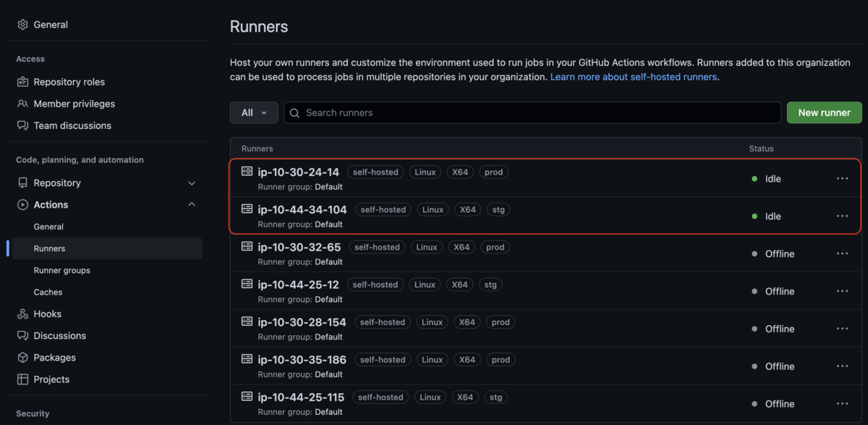Screen dimensions: 868x425
Task: Click the Discussions speech bubble icon
Action: click(22, 336)
